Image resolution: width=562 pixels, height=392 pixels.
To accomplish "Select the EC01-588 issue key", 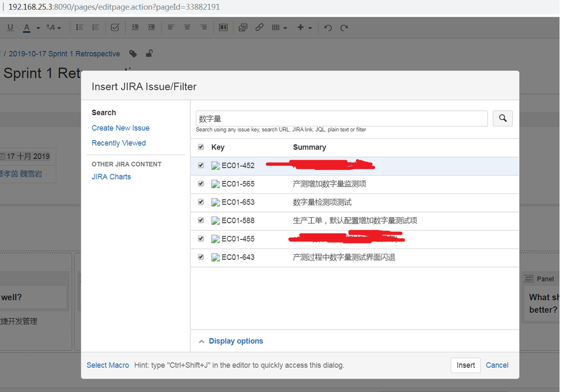I will click(238, 220).
